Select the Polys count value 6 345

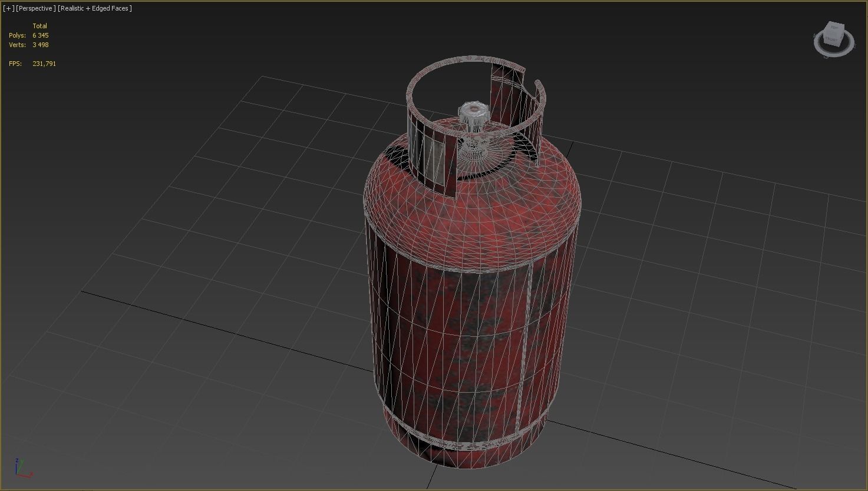41,35
